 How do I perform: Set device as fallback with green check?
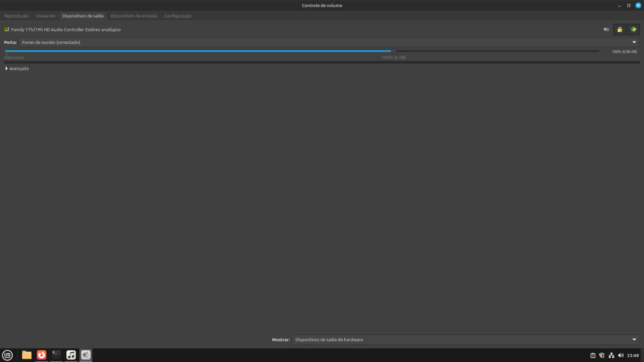point(634,29)
